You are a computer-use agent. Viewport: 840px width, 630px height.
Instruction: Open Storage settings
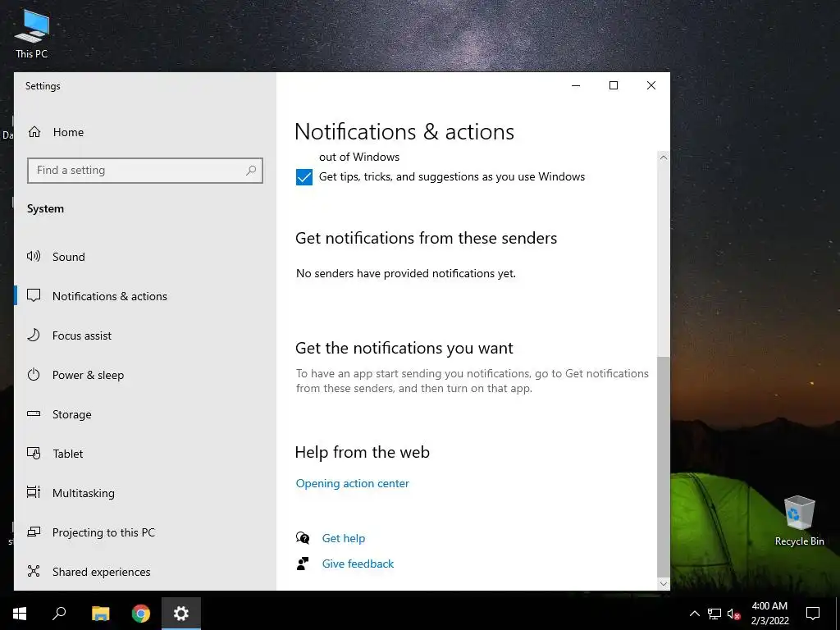(72, 414)
